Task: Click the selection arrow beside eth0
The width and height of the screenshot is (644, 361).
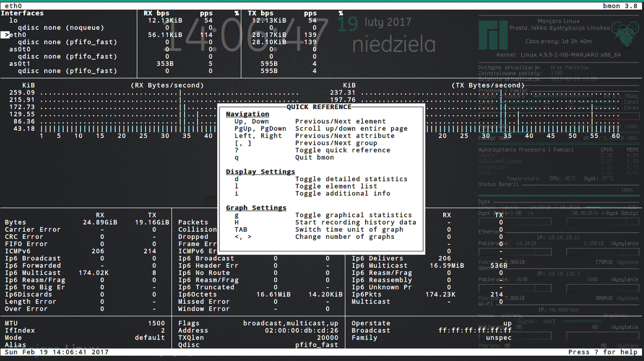Action: (x=5, y=35)
